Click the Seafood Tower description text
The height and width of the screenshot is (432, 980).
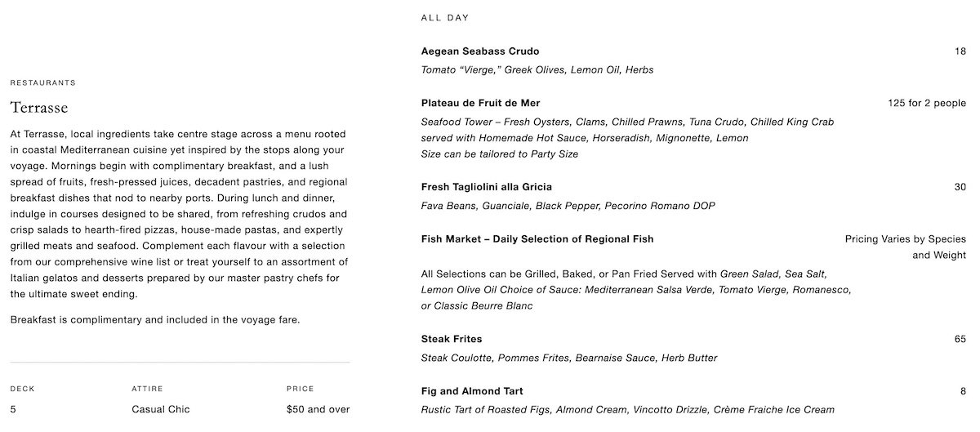click(627, 122)
